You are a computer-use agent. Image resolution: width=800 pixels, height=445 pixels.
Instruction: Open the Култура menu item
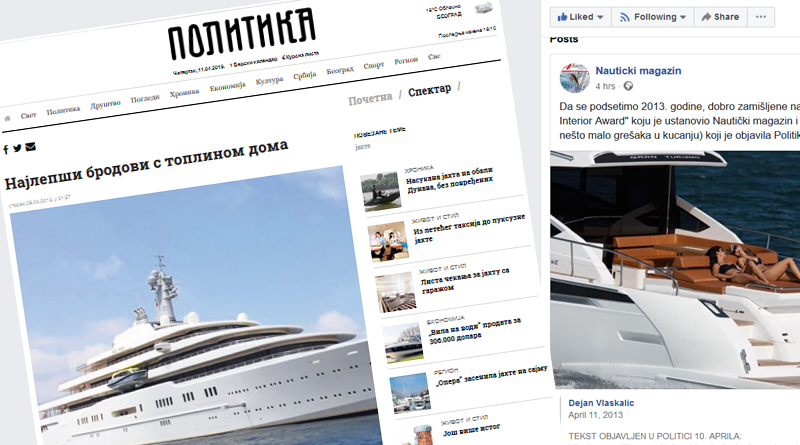click(x=269, y=81)
